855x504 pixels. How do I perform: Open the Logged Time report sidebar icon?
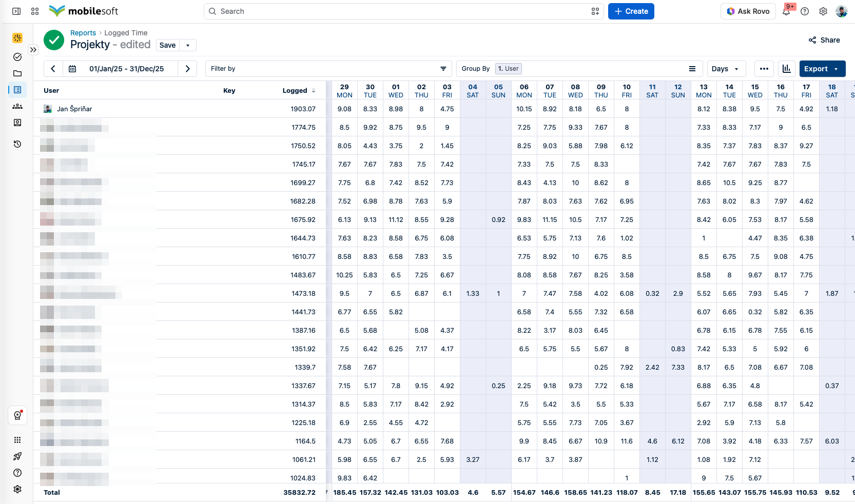(17, 90)
